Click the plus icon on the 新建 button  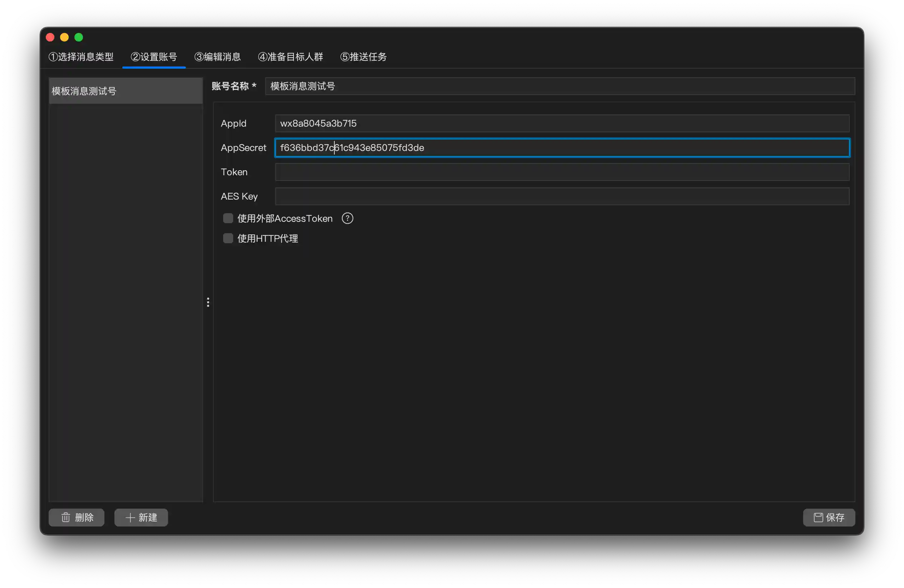point(130,517)
